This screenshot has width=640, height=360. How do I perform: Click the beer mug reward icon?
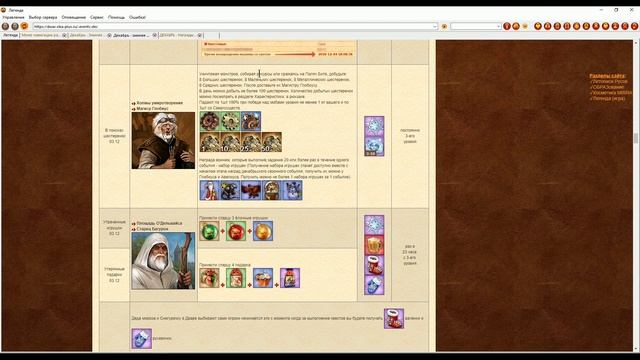(x=374, y=245)
